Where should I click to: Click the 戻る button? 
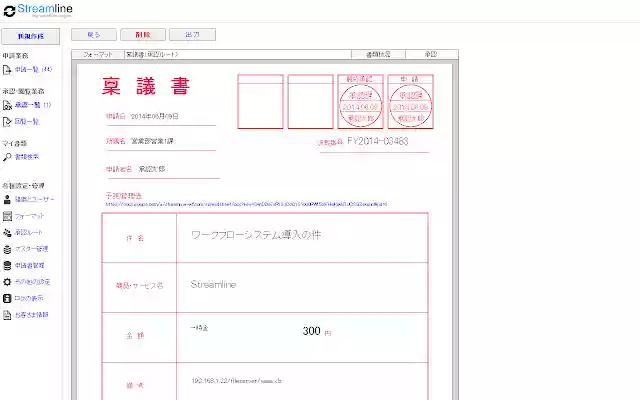[x=94, y=34]
